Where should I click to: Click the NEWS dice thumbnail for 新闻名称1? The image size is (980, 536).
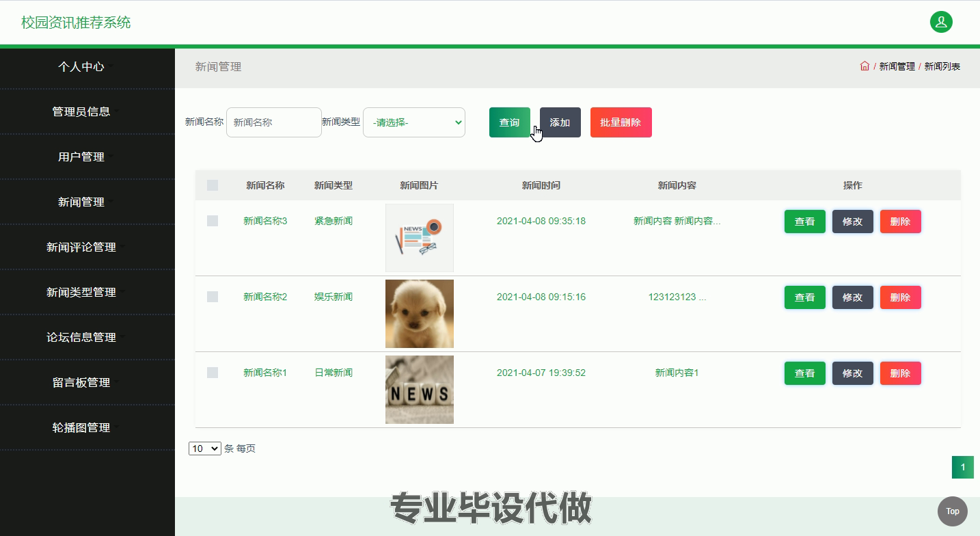coord(420,390)
